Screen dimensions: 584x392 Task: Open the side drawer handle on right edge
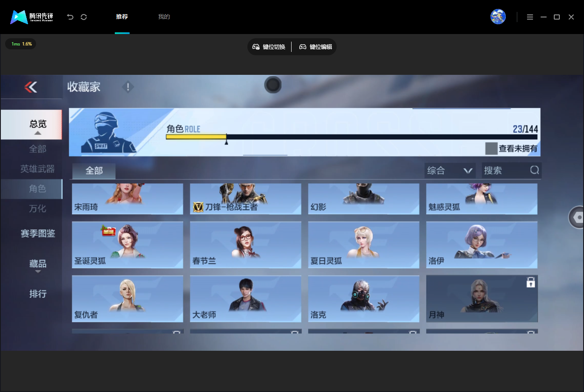click(x=576, y=217)
